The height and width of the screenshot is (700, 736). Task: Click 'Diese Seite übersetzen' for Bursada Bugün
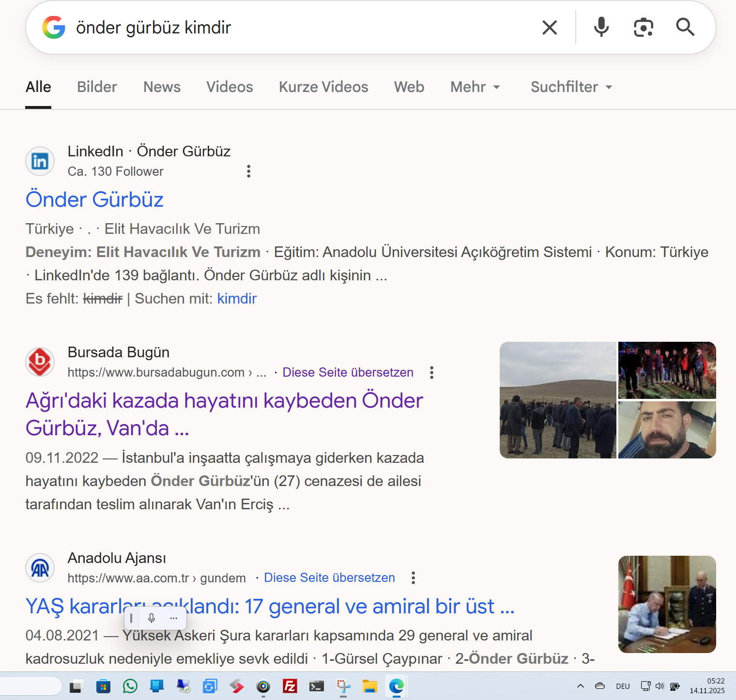click(x=348, y=372)
